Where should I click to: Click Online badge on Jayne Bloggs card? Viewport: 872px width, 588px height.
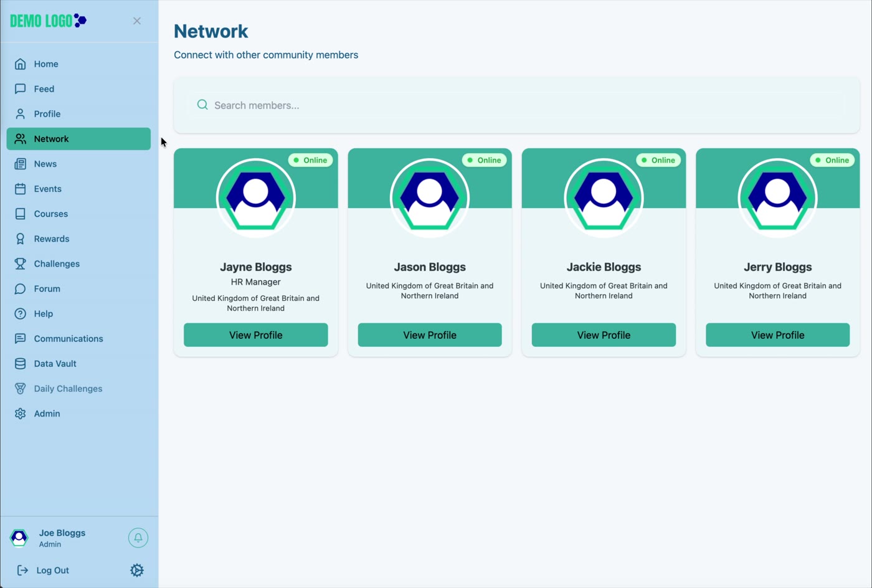tap(310, 160)
